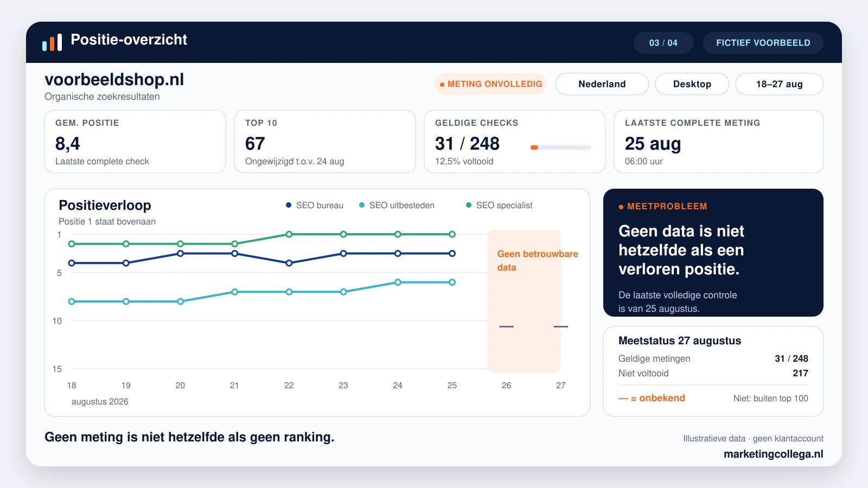Click the 03 / 04 page indicator
Viewport: 868px width, 488px height.
tap(663, 43)
